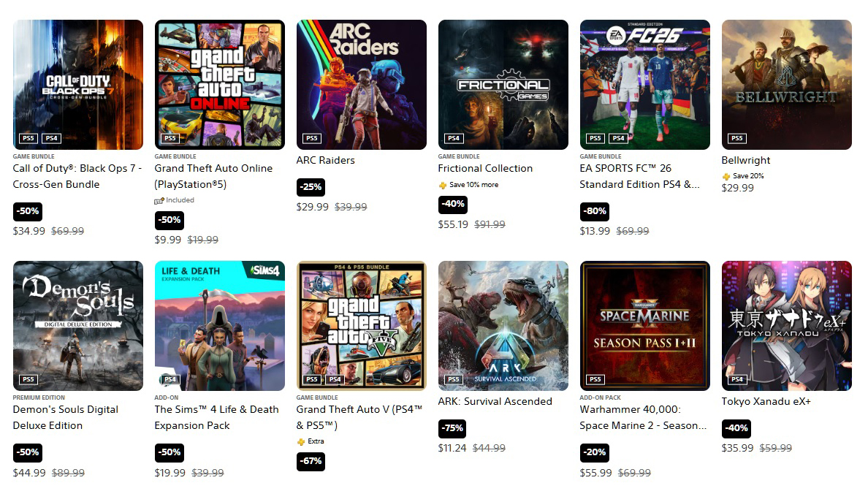Click the -80% discount badge for EA SPORTS FC 26
The image size is (868, 502).
pyautogui.click(x=595, y=211)
